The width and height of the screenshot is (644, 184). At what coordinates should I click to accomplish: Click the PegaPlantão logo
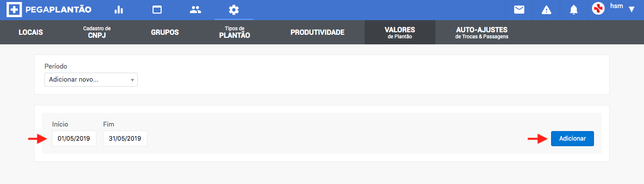(x=49, y=10)
